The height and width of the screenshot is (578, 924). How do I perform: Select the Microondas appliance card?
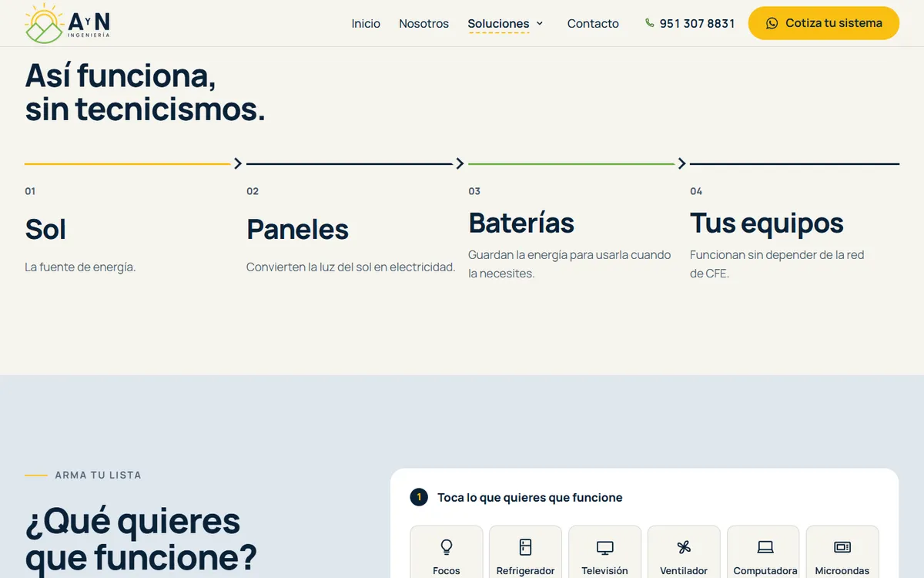point(842,552)
